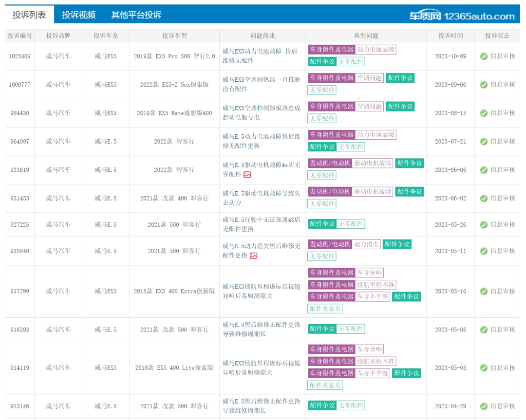The image size is (526, 420).
Task: Click the status check icon in row 964997
Action: [484, 142]
